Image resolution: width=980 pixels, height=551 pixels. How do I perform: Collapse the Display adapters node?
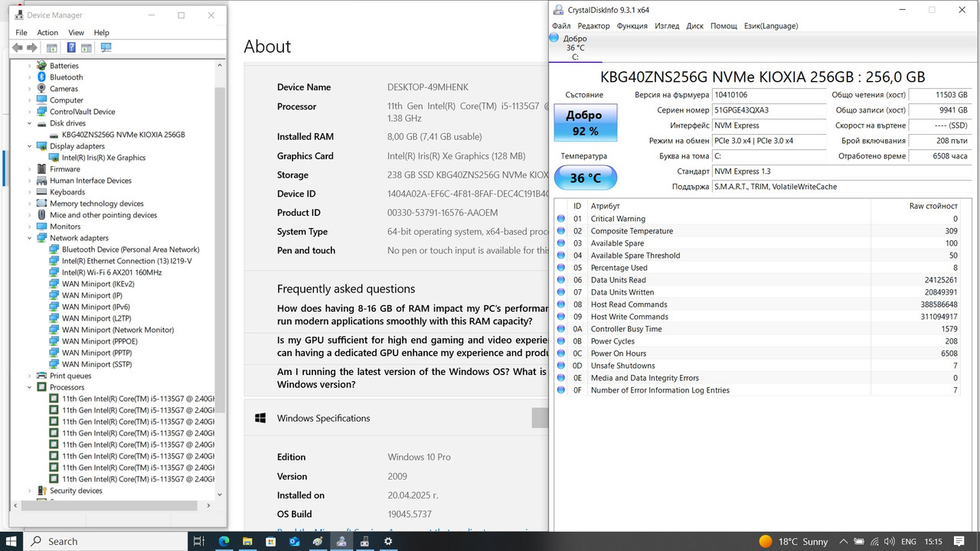click(x=31, y=146)
